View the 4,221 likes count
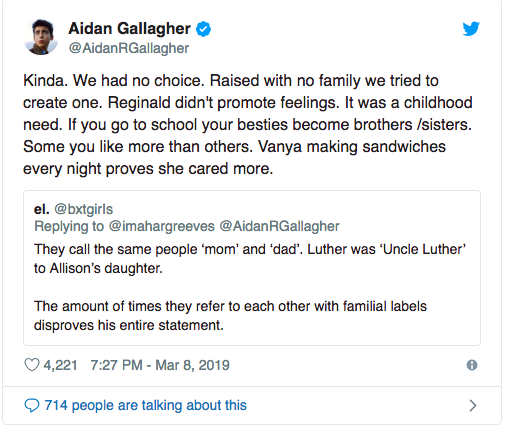 tap(60, 365)
